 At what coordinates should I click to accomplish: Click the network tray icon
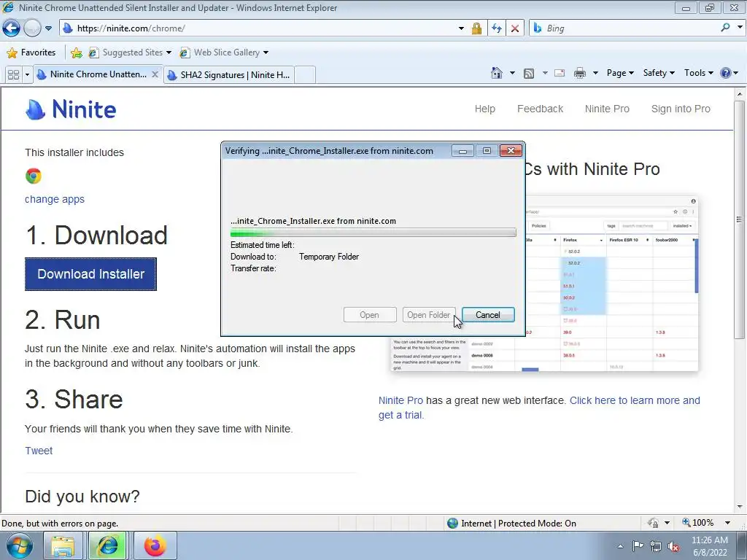click(x=656, y=546)
